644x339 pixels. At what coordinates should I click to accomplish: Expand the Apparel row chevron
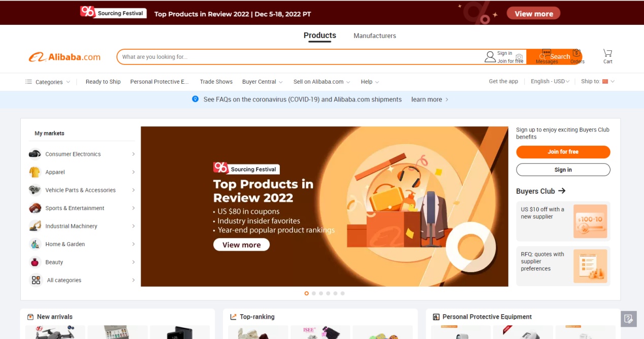134,172
